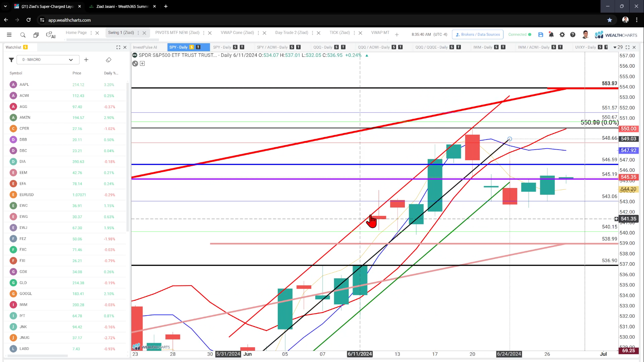Viewport: 644px width, 362px height.
Task: Open VWAP Cone (Ziad) tab options
Action: pos(258,33)
